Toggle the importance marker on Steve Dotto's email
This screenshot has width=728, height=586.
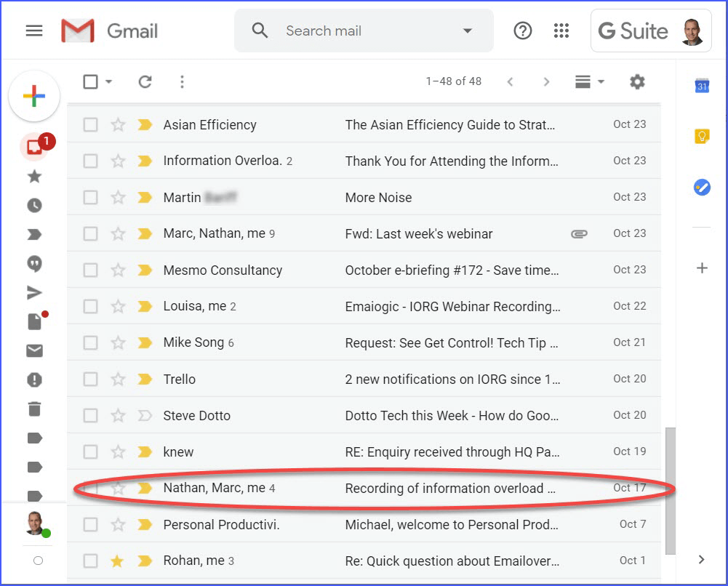[144, 415]
